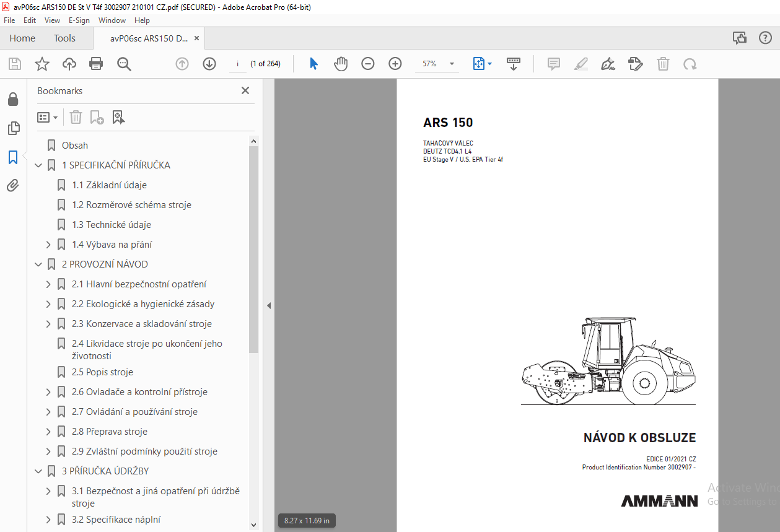The width and height of the screenshot is (780, 532).
Task: Switch to the Tools tab
Action: click(x=64, y=38)
